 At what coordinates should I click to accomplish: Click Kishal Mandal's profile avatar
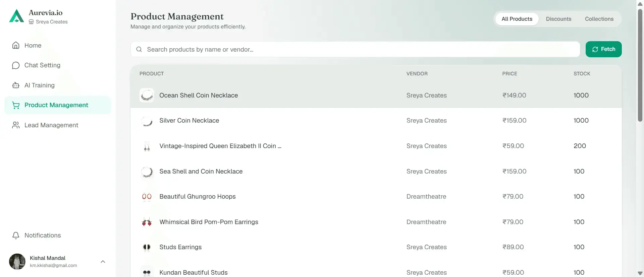[x=17, y=262]
